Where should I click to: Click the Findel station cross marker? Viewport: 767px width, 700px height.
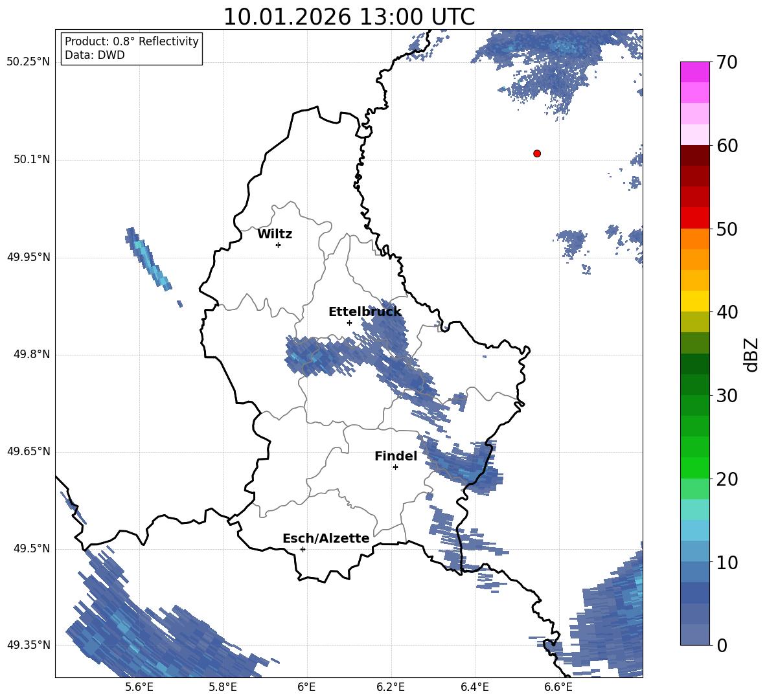(x=396, y=468)
